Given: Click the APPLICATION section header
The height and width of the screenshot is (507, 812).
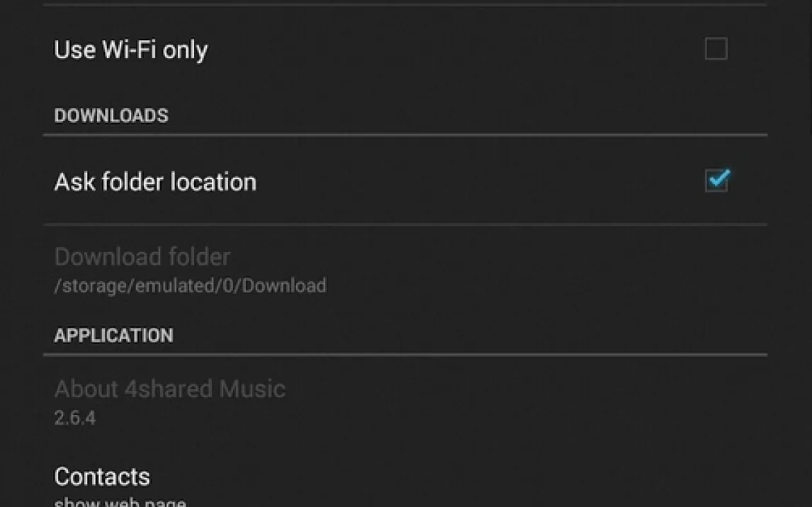Looking at the screenshot, I should [x=113, y=335].
